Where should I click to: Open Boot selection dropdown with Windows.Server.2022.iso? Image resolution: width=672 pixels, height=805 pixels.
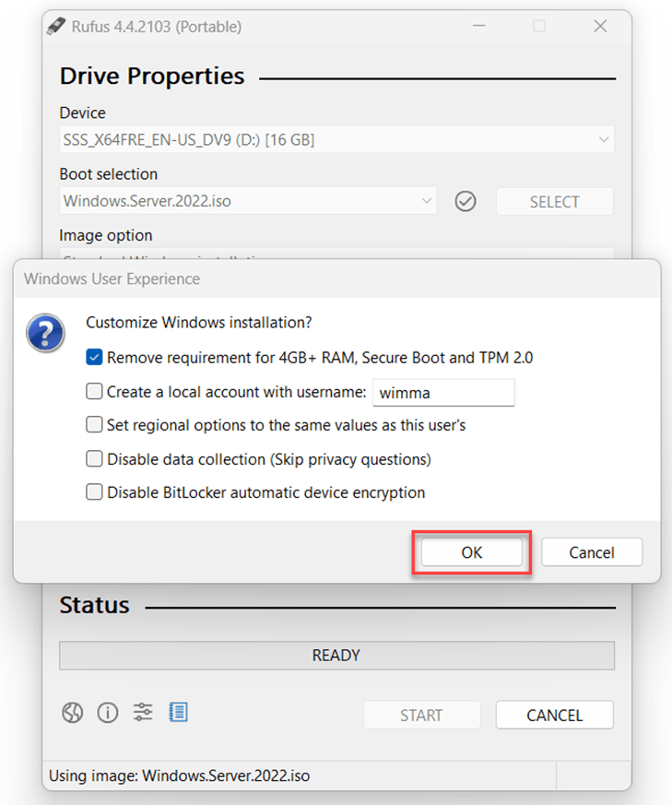point(248,201)
